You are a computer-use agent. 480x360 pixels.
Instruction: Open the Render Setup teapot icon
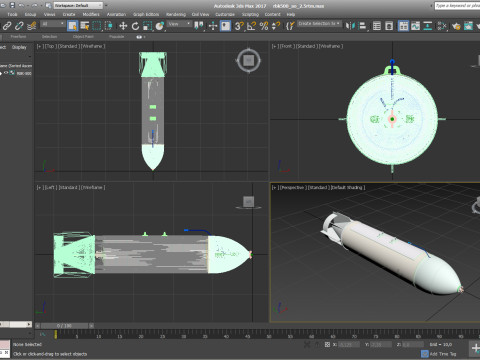456,26
